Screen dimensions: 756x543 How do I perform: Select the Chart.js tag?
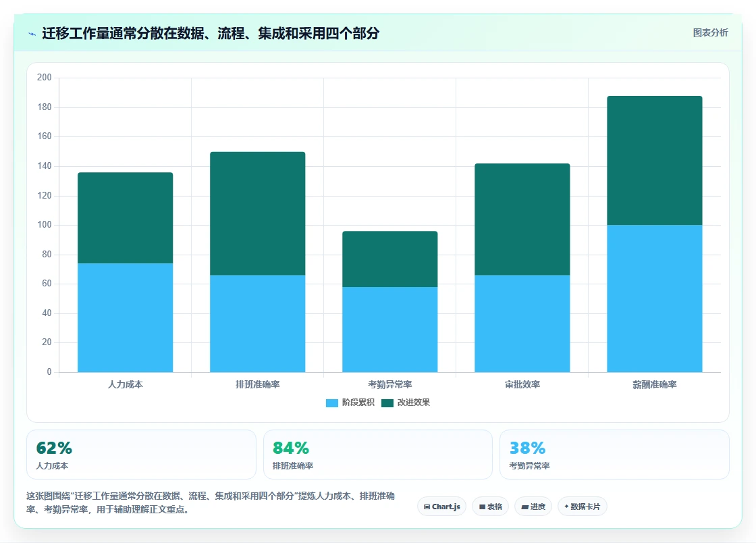(x=441, y=507)
